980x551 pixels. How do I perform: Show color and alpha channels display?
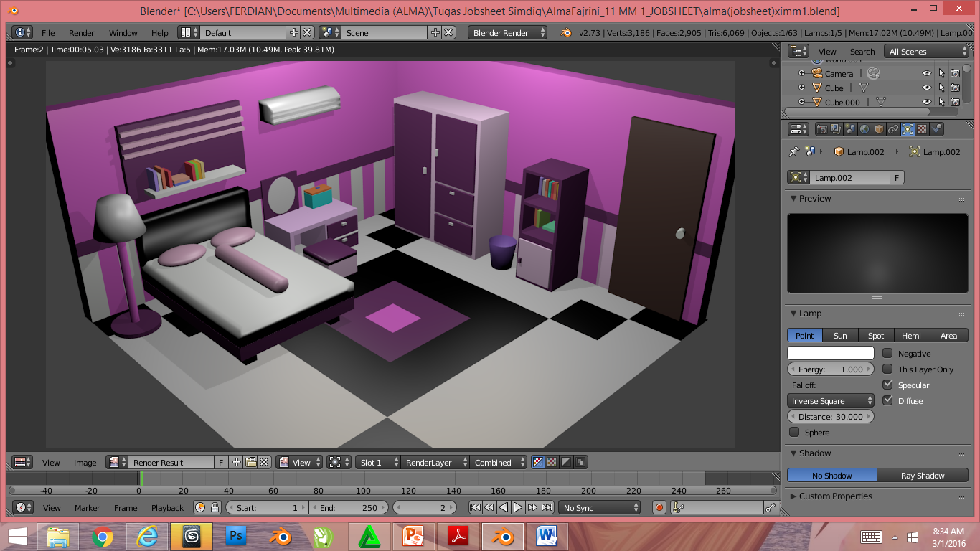(x=537, y=463)
